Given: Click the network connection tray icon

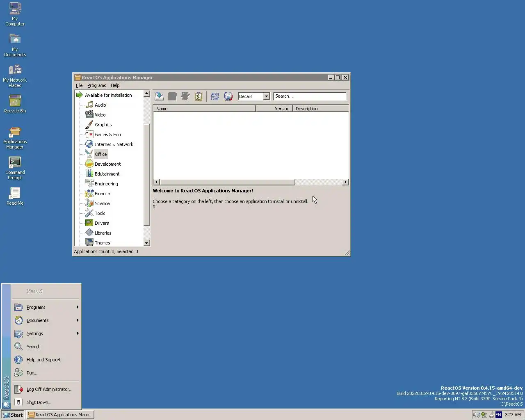Looking at the screenshot, I should tap(484, 415).
